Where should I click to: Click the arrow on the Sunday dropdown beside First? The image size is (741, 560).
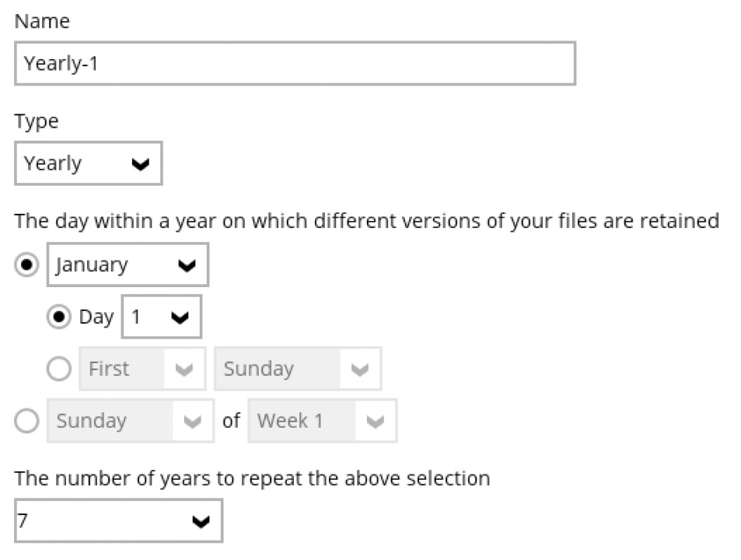(x=359, y=369)
